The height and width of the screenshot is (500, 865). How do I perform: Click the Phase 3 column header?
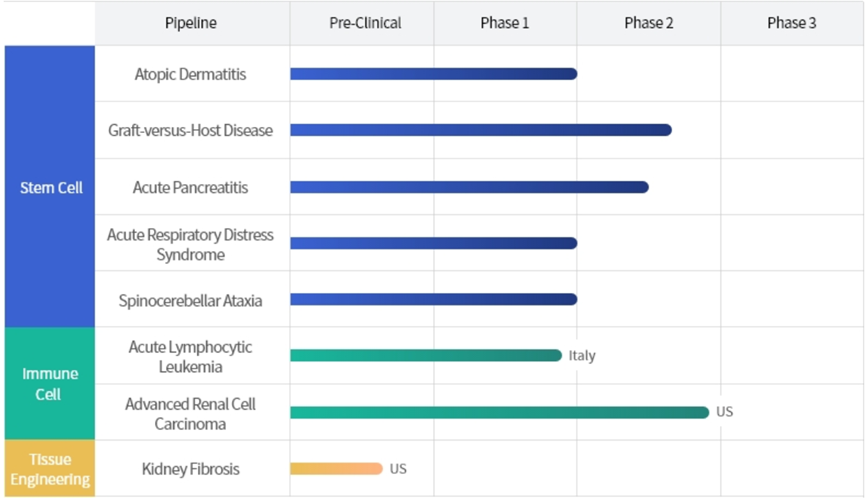click(x=792, y=23)
